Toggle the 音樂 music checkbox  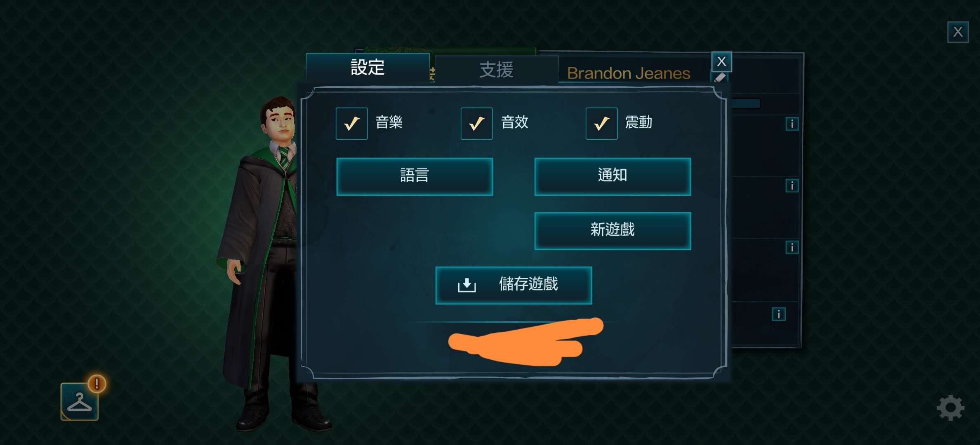point(352,124)
